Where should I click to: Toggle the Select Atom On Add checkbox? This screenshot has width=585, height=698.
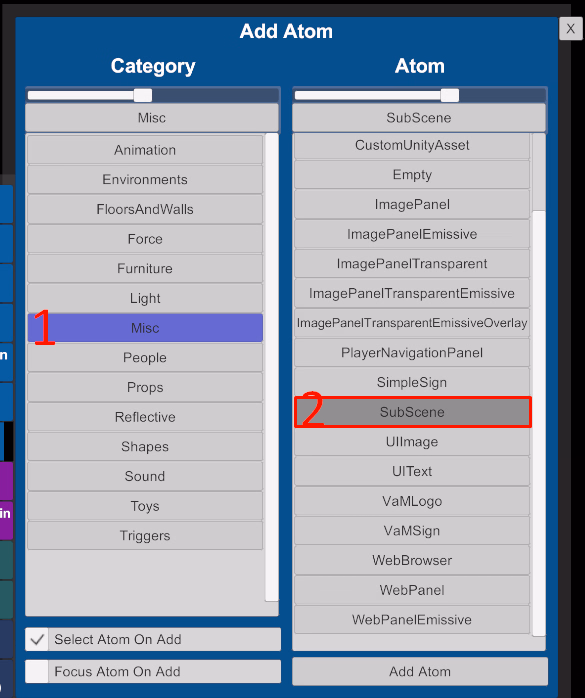tap(37, 639)
